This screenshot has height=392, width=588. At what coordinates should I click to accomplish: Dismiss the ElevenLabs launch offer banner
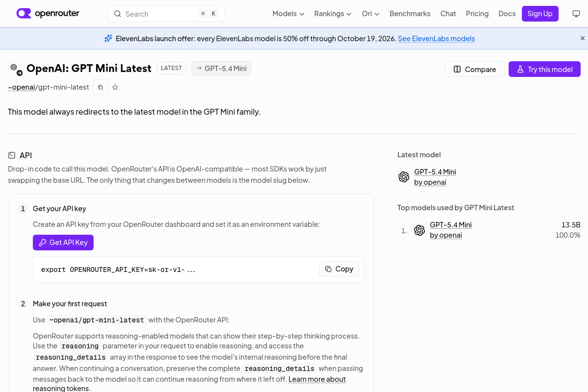pyautogui.click(x=583, y=38)
